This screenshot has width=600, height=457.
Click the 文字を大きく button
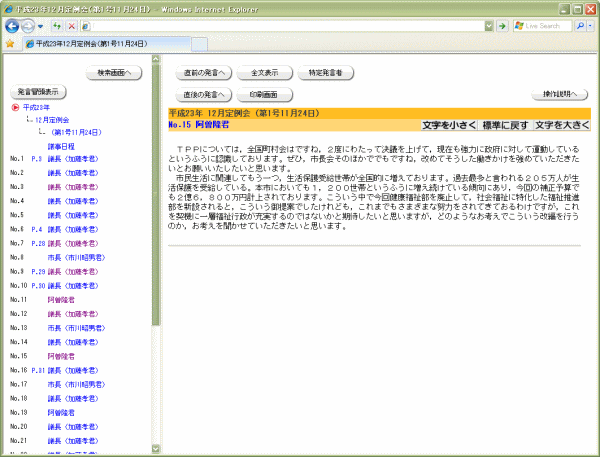(x=562, y=125)
